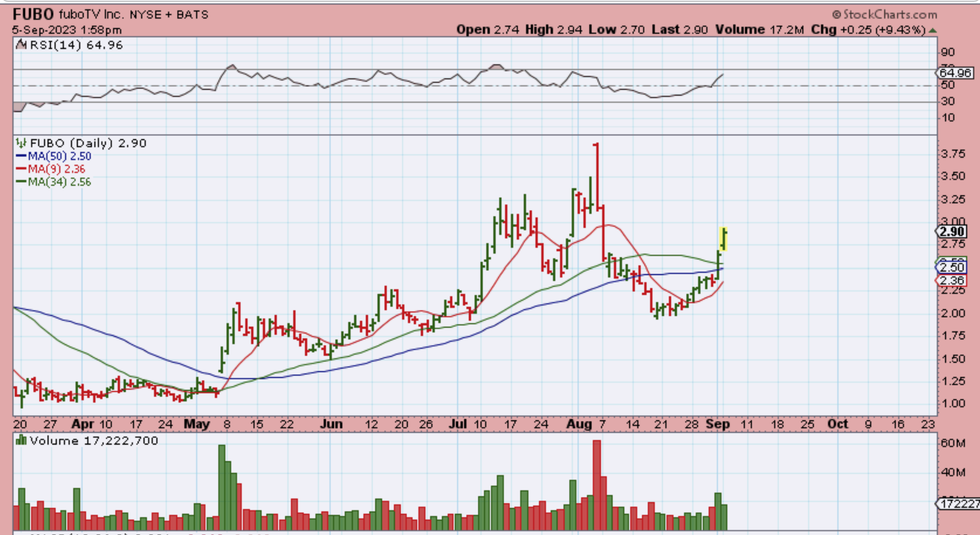
Task: Click the StockCharts.com copyright logo
Action: click(x=883, y=15)
